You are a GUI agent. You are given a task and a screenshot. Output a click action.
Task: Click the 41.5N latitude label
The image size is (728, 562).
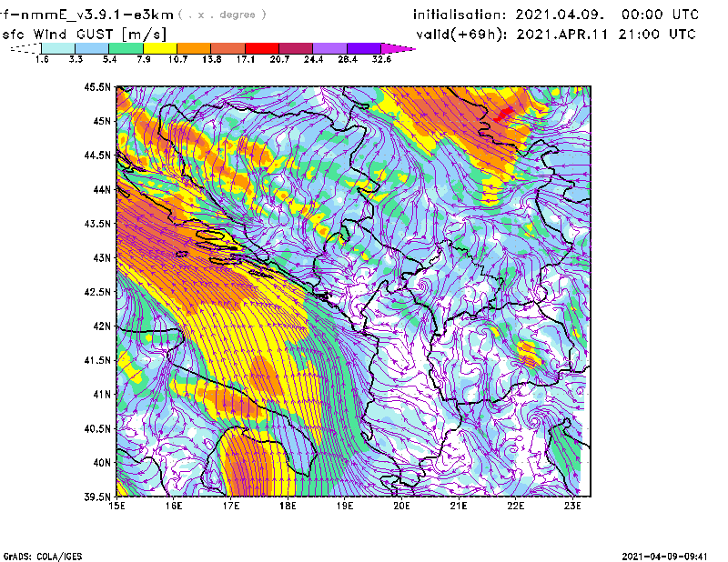pos(97,360)
